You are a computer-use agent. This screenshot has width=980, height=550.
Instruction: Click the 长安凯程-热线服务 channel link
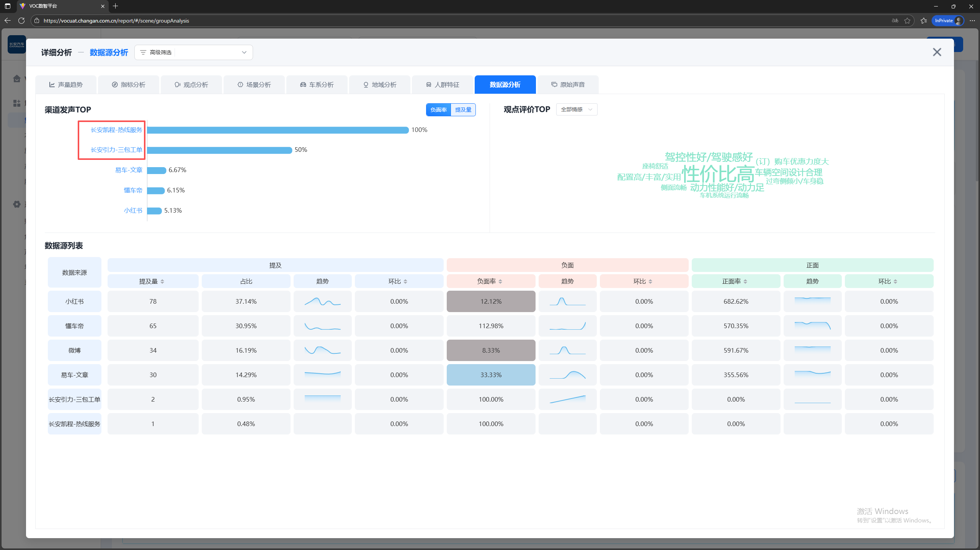point(116,130)
